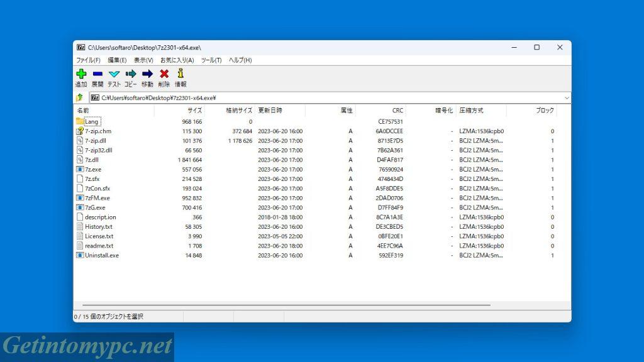Click the CRC value 2DAD0706
644x362 pixels.
pyautogui.click(x=389, y=198)
